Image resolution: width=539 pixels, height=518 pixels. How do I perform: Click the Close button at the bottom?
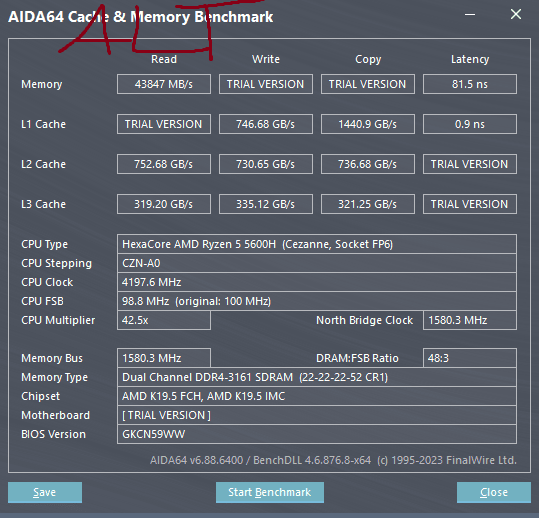pos(494,492)
